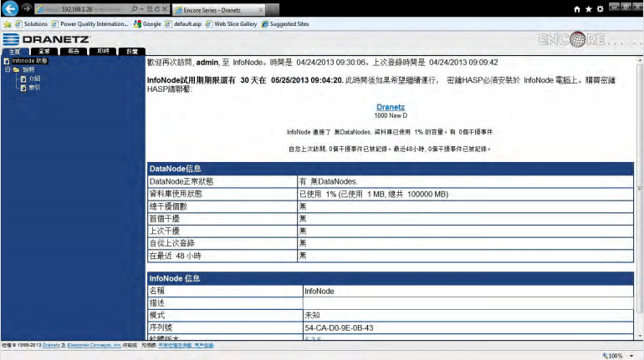Screen dimensions: 644x360
Task: Collapse the help folder tree node
Action: [x=8, y=69]
